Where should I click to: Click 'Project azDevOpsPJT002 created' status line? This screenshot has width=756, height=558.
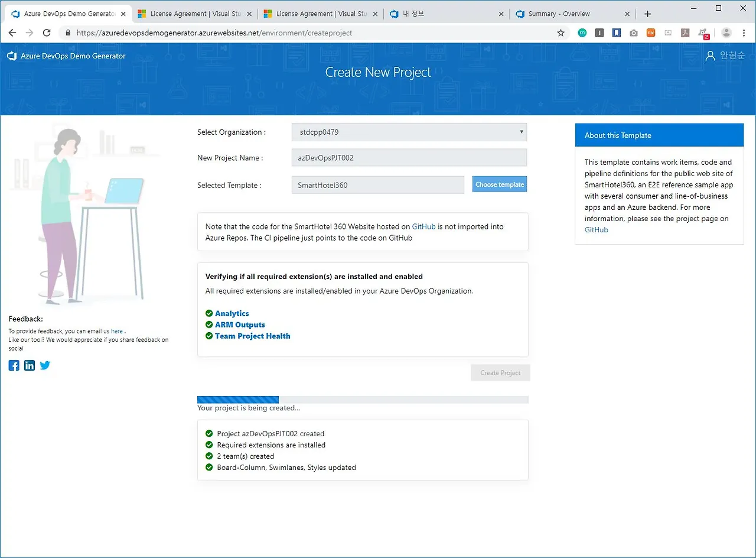coord(271,434)
